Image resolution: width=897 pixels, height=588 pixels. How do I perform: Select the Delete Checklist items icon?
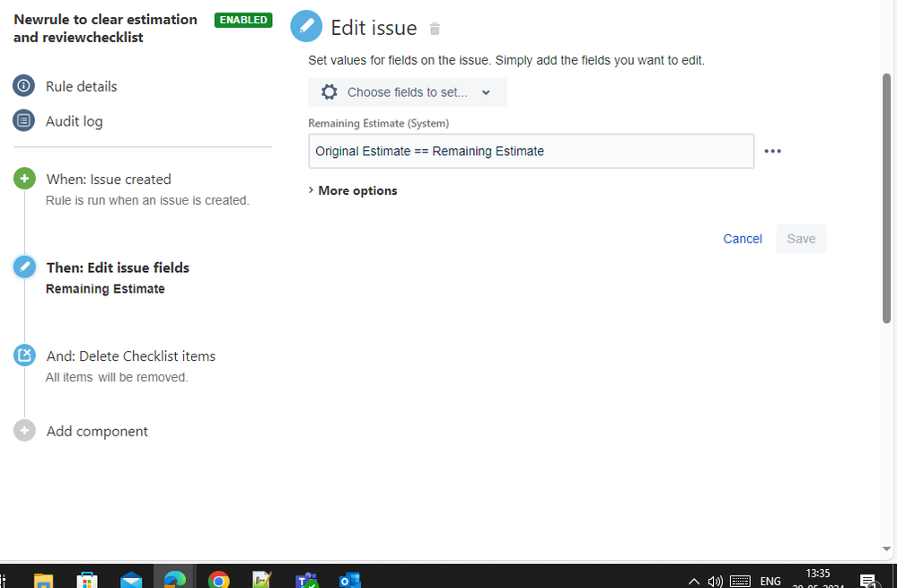coord(24,355)
